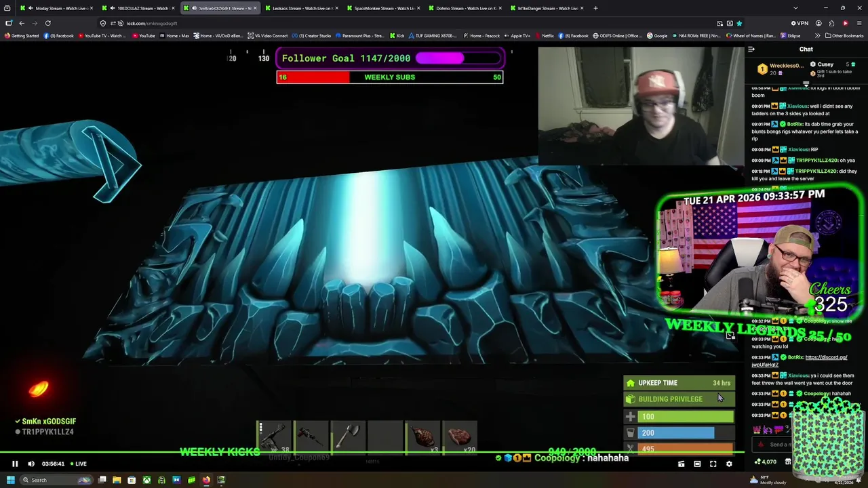Open Wheel of Names bookmark

(x=750, y=36)
